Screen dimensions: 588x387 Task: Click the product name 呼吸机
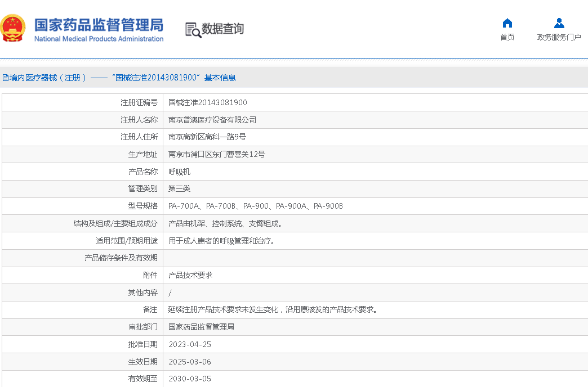point(179,172)
